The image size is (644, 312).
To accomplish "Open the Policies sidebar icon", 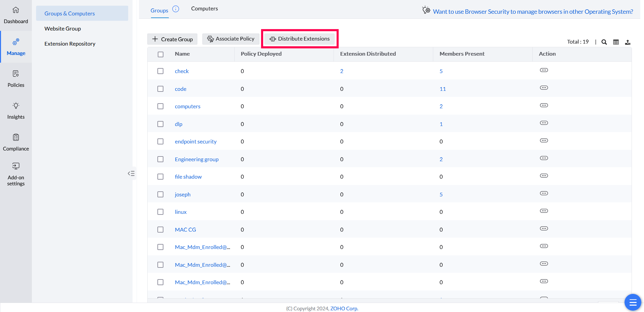I will tap(16, 74).
